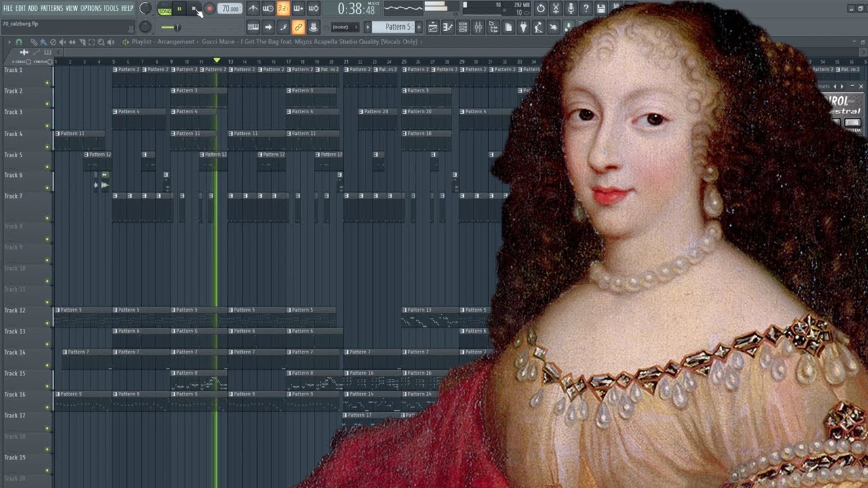868x488 pixels.
Task: Open the FILE menu
Action: 7,8
